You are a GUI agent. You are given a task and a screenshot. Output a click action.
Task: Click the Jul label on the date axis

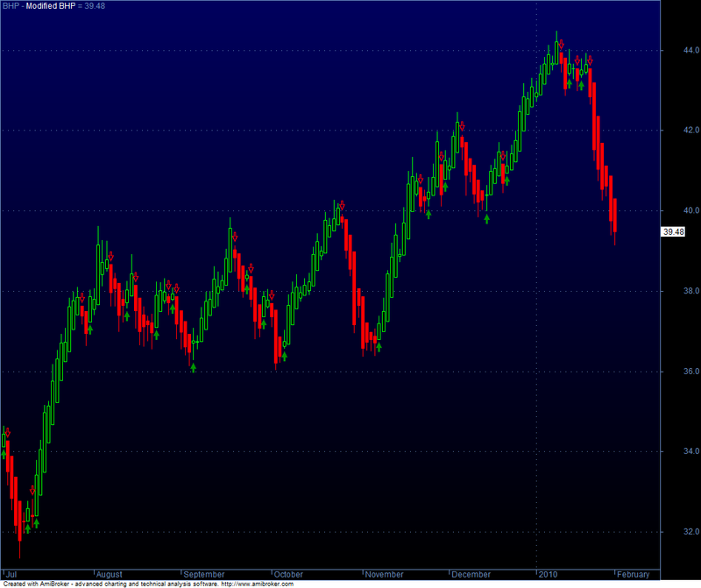[x=11, y=575]
